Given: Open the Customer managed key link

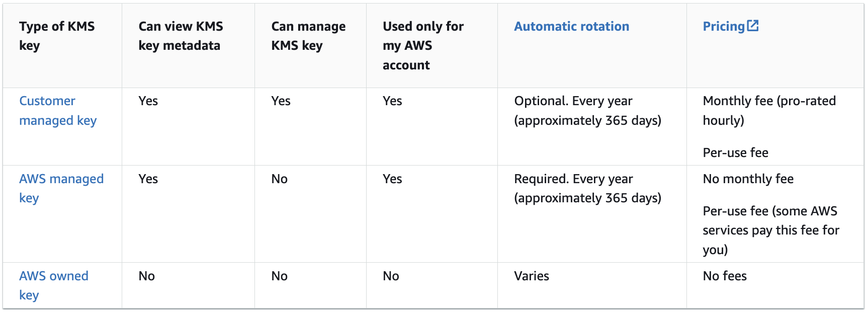Looking at the screenshot, I should pos(58,111).
